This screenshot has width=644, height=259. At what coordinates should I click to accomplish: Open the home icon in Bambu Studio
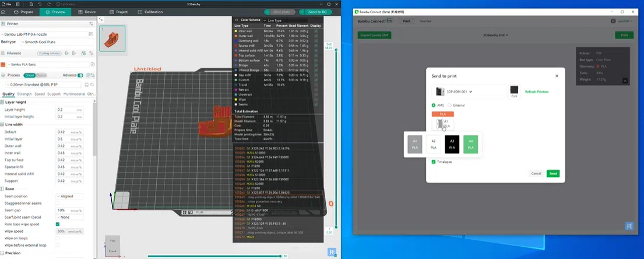click(3, 12)
